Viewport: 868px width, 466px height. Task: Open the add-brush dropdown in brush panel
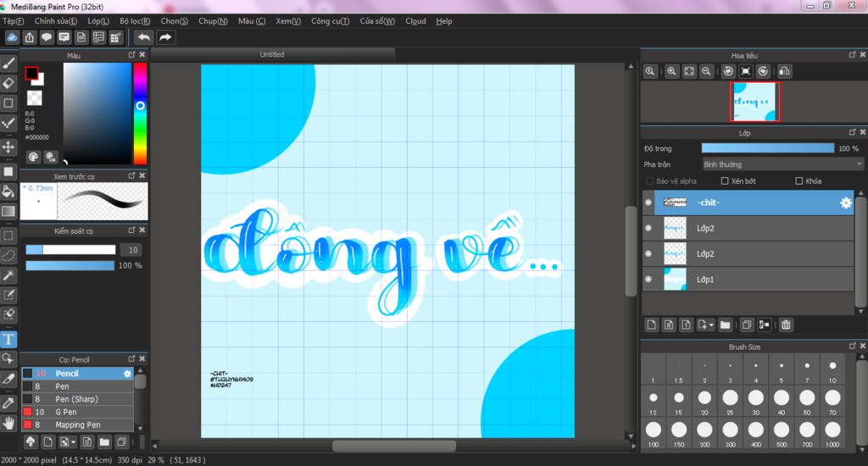tap(73, 441)
